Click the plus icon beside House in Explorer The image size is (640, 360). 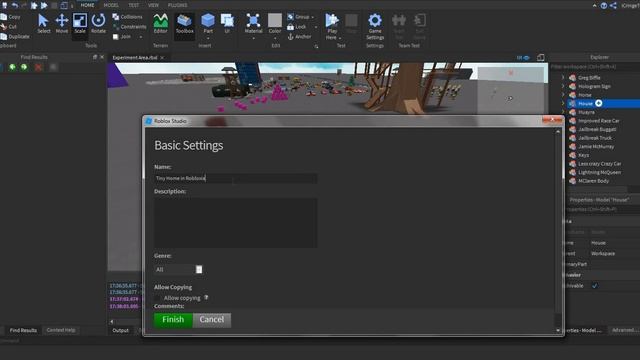point(598,103)
